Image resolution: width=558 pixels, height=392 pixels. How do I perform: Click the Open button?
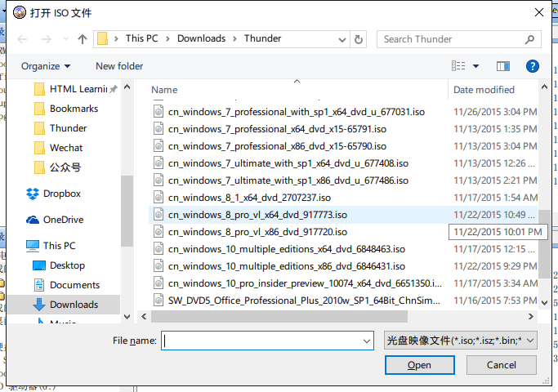pyautogui.click(x=420, y=365)
